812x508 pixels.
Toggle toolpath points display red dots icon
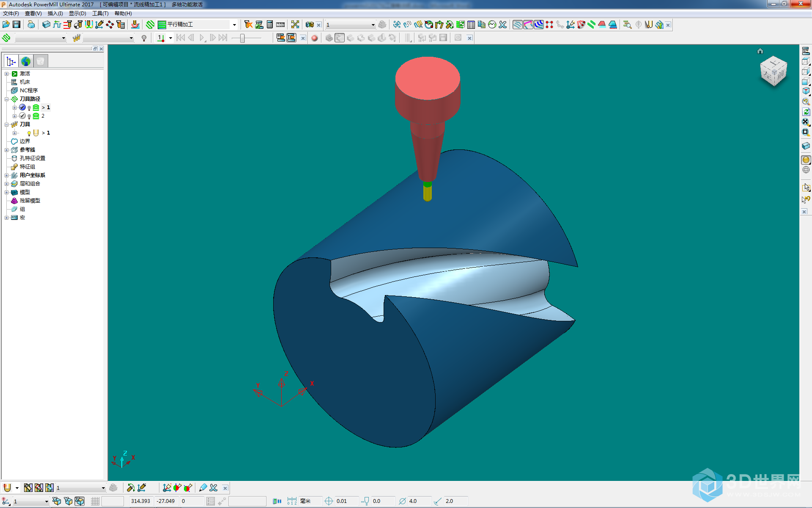549,25
